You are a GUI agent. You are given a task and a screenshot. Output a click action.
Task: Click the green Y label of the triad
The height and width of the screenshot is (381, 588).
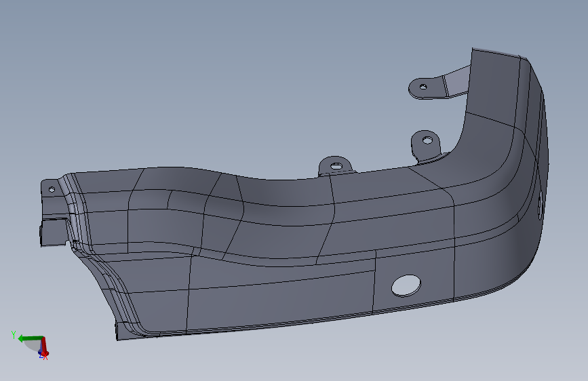(14, 334)
